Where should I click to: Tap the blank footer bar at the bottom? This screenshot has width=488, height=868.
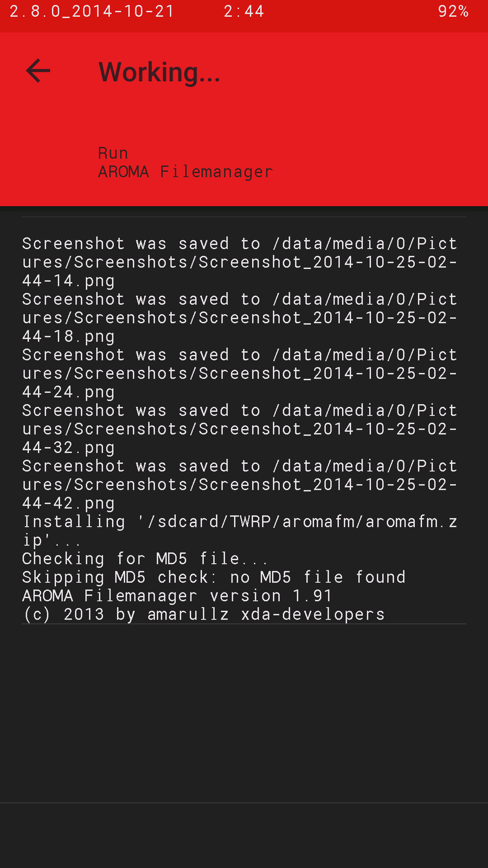point(244,835)
